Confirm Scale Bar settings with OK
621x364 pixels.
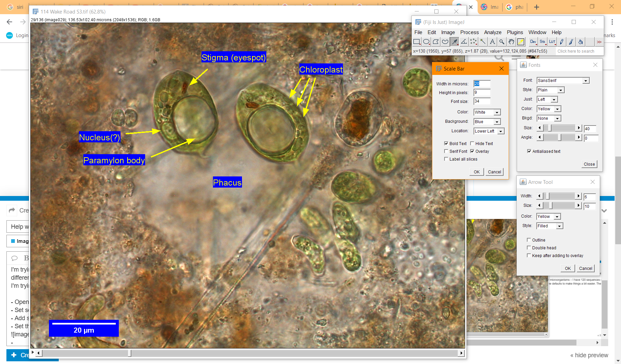click(x=476, y=172)
